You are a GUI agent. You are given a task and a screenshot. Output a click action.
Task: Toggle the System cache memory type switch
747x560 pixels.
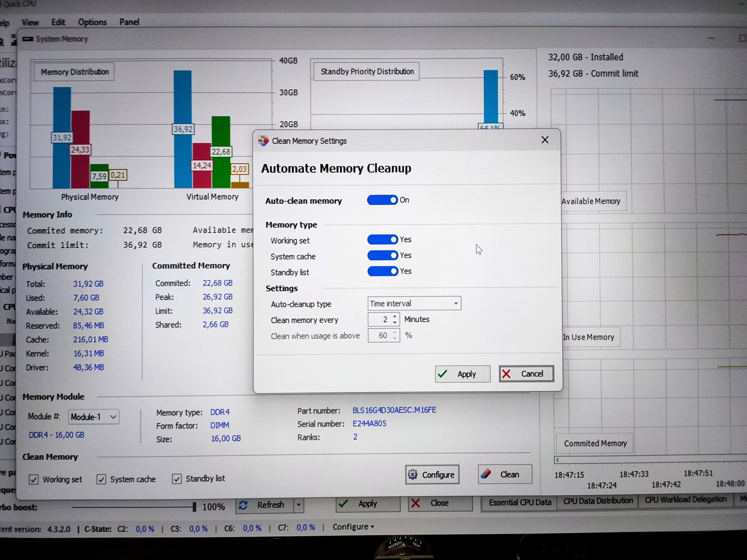(382, 255)
